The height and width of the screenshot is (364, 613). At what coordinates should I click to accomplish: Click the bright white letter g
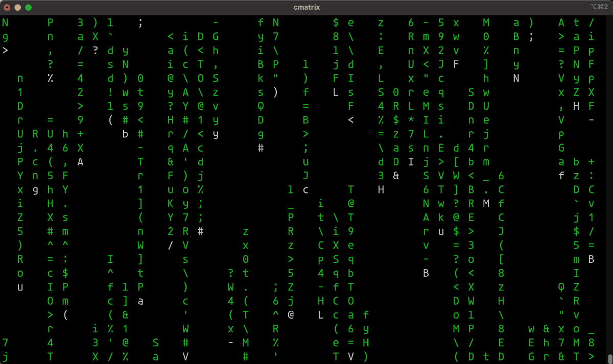[35, 189]
